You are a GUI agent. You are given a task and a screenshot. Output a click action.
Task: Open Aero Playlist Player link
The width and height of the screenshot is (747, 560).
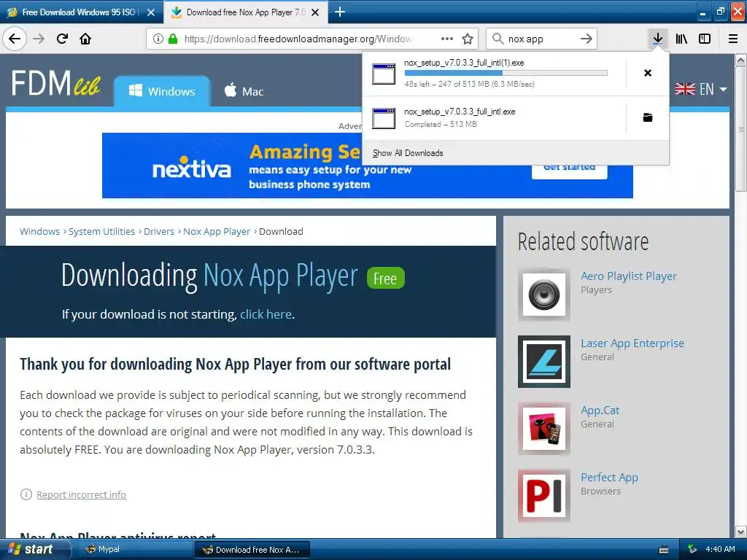pos(628,276)
